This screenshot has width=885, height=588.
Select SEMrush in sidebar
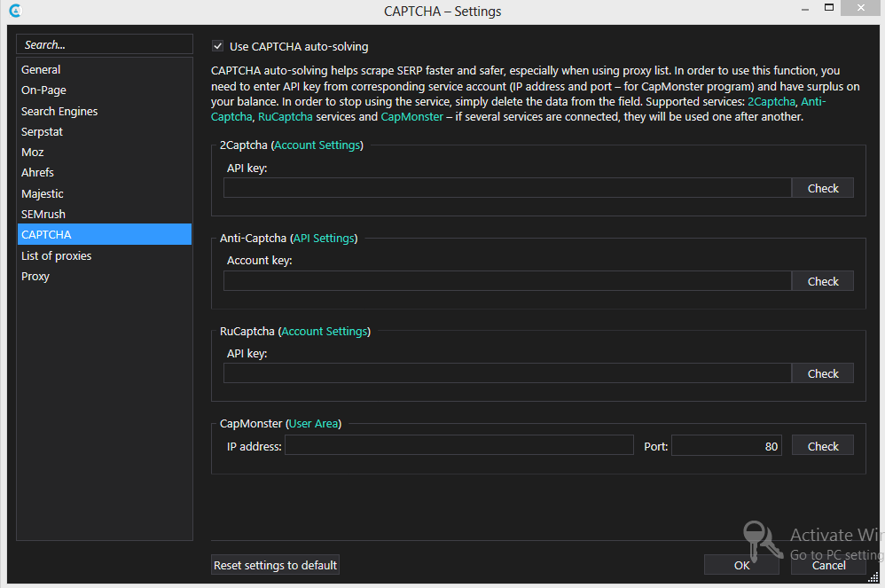tap(105, 215)
